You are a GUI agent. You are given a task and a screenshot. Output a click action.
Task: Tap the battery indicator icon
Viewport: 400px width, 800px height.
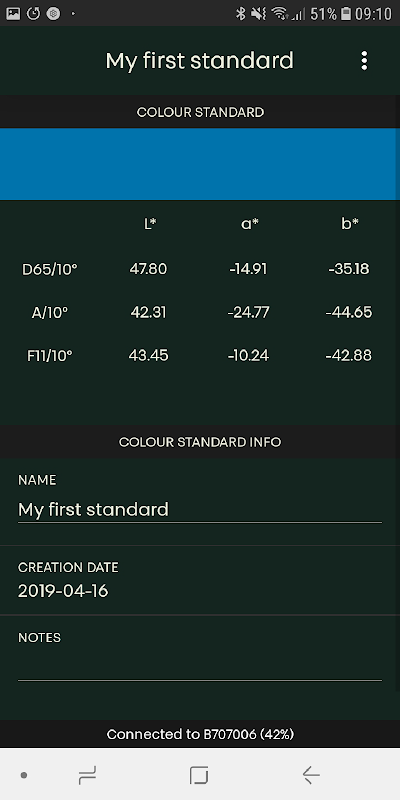[346, 14]
